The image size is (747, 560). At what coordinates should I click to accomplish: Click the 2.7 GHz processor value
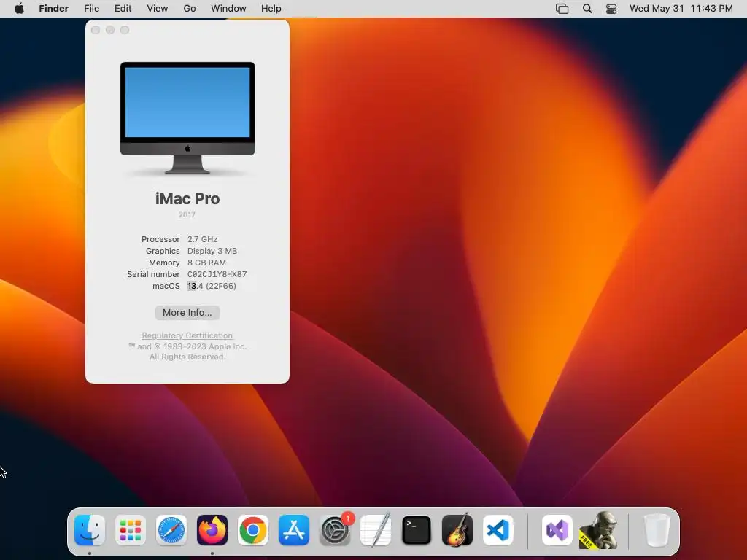tap(203, 239)
